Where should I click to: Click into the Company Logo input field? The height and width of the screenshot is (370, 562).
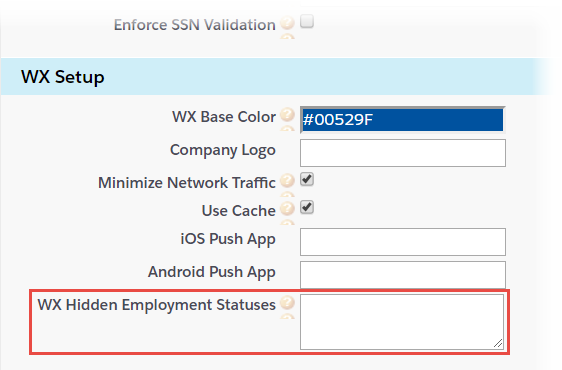[403, 153]
